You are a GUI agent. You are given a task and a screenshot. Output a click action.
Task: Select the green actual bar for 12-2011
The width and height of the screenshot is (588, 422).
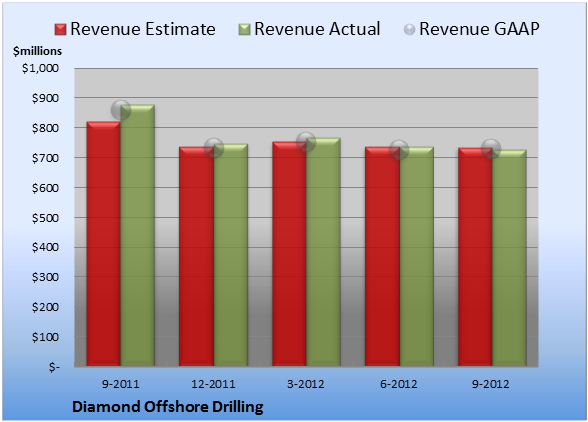[x=231, y=255]
